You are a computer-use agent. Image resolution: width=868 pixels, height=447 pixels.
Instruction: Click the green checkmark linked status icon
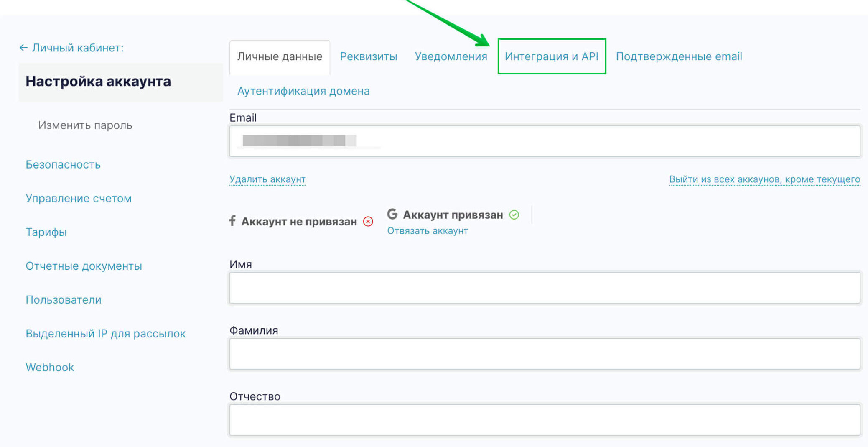(x=514, y=215)
